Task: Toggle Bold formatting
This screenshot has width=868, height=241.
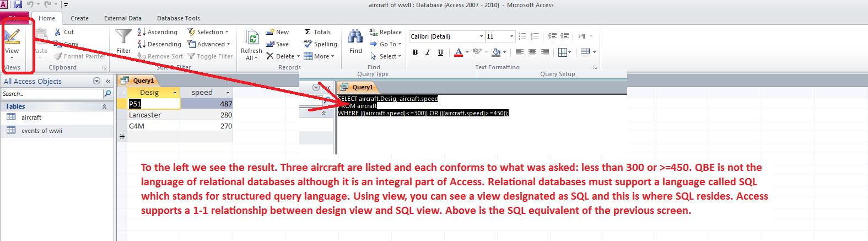Action: tap(415, 52)
